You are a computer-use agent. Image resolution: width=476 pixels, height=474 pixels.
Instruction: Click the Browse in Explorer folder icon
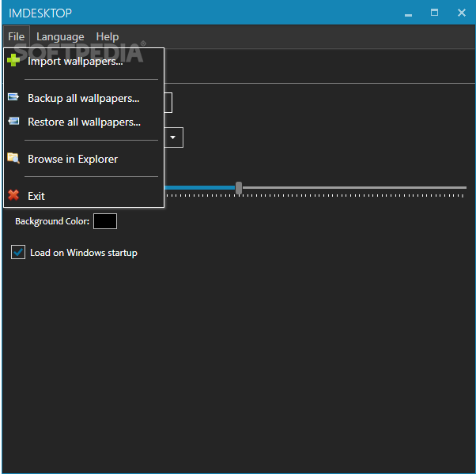tap(13, 158)
